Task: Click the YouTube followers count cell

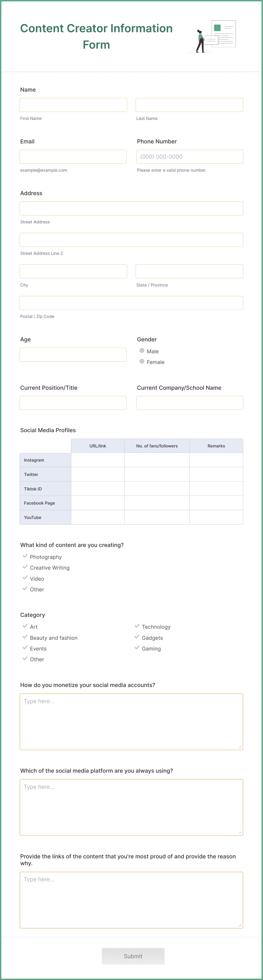Action: [x=157, y=517]
